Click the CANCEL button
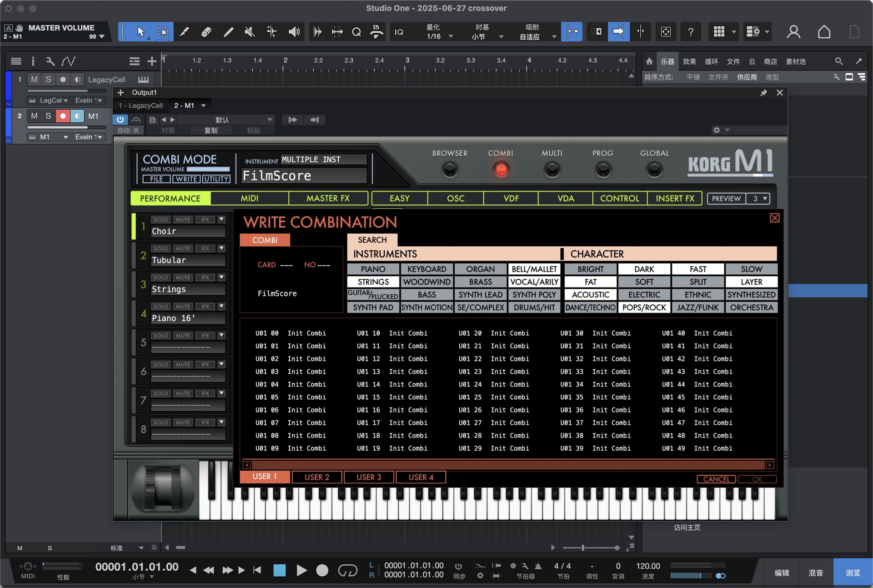The height and width of the screenshot is (588, 873). pos(716,479)
